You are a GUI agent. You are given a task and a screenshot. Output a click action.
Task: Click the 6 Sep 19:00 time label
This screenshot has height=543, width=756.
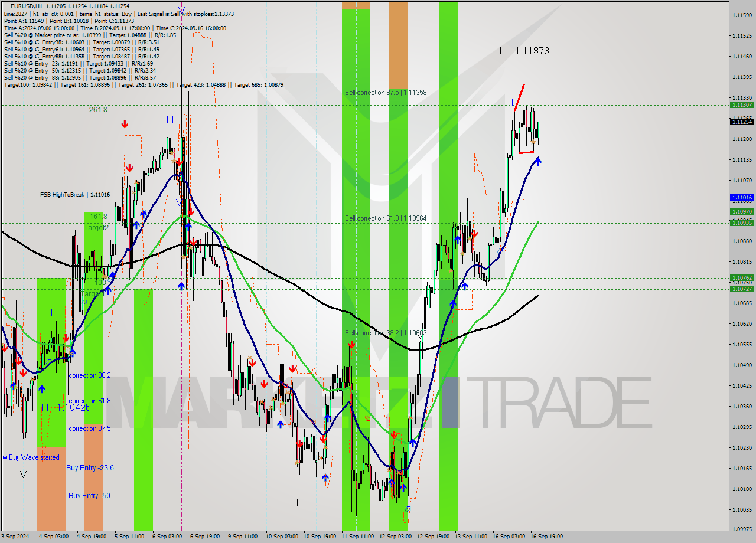204,537
